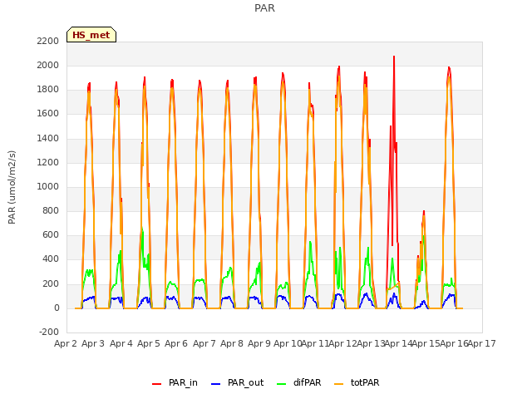
Task: Select the totPAR legend label
Action: [x=365, y=382]
